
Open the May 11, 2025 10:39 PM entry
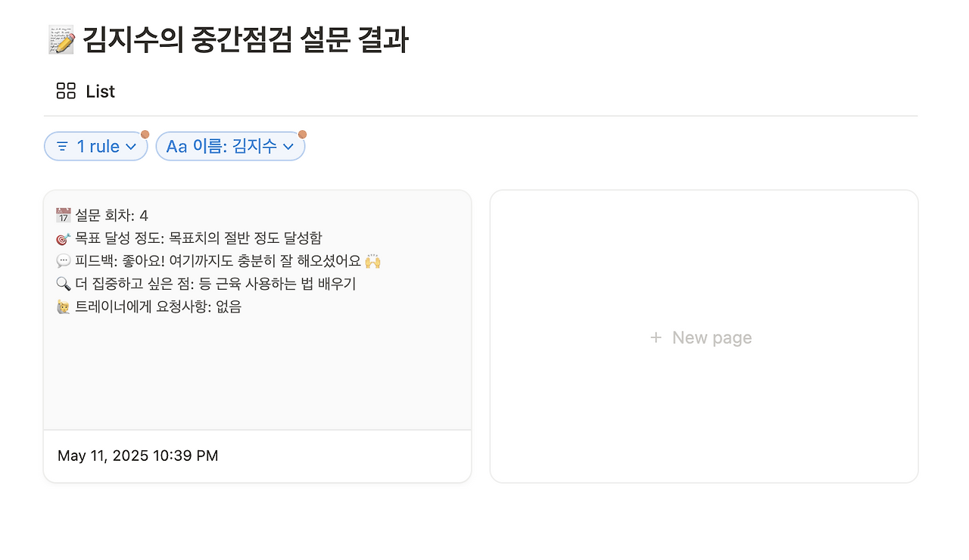pos(138,456)
